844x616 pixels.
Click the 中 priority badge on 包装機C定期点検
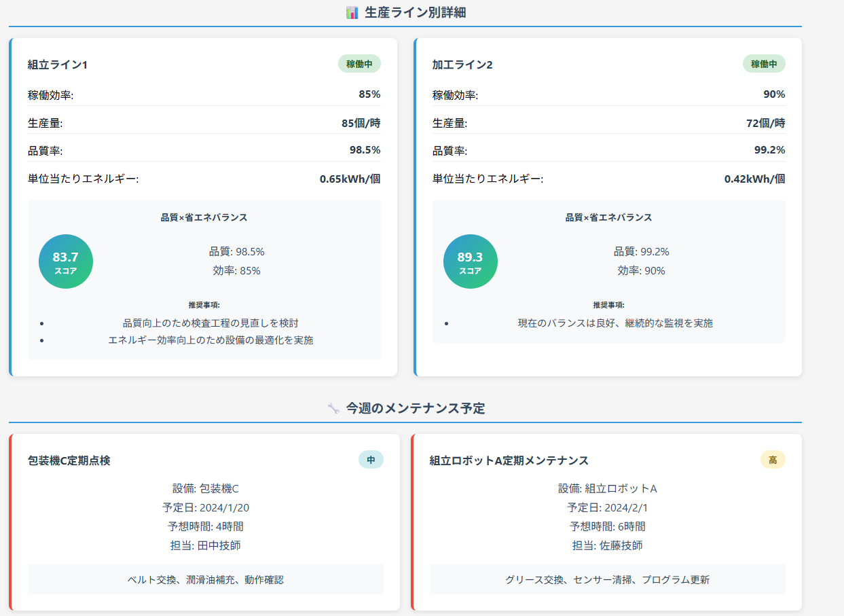371,460
